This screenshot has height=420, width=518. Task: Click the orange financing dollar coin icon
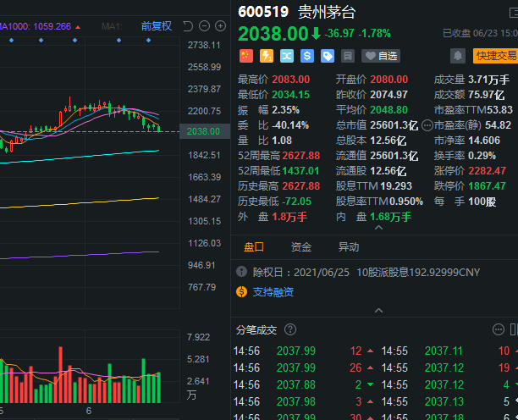[x=241, y=292]
